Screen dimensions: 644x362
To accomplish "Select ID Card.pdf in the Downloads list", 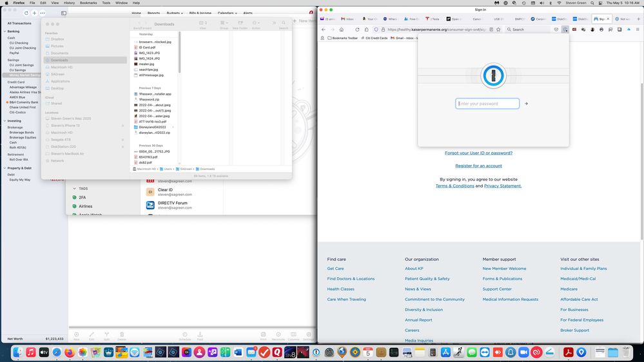I will click(147, 47).
